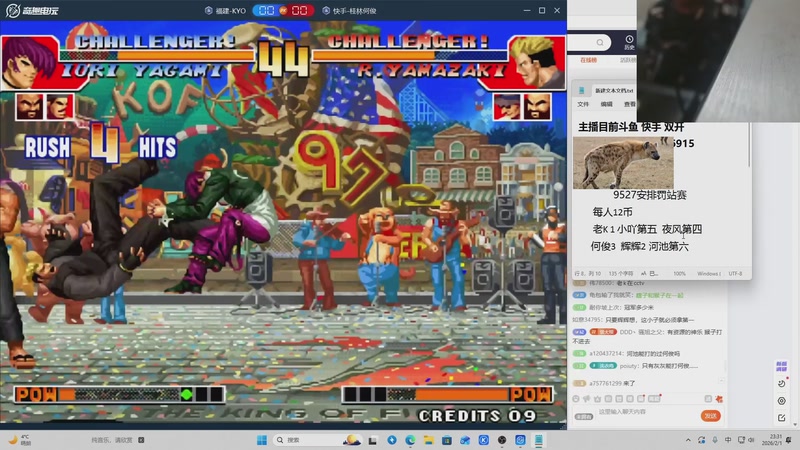The height and width of the screenshot is (450, 800).
Task: Open Notepad 查看 menu
Action: click(x=630, y=104)
